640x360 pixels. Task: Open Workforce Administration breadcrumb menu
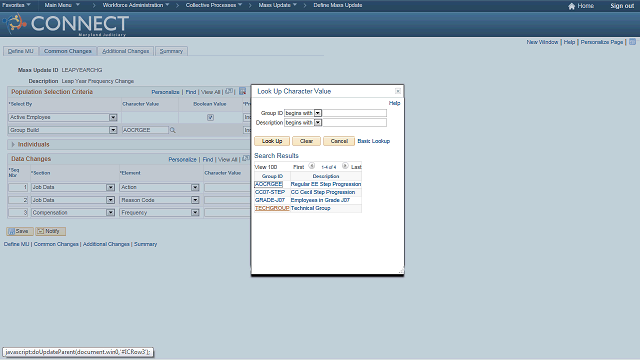tap(136, 5)
